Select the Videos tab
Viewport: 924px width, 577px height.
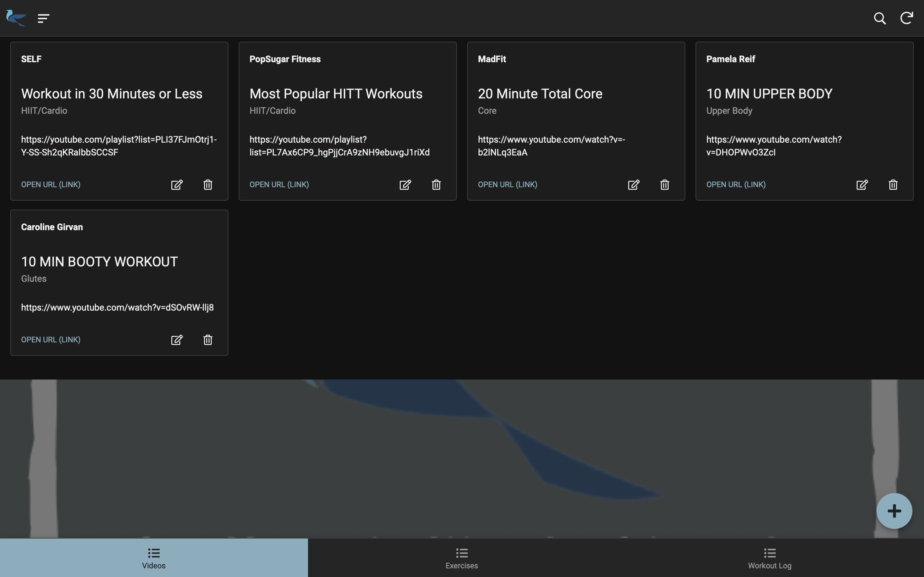point(154,558)
